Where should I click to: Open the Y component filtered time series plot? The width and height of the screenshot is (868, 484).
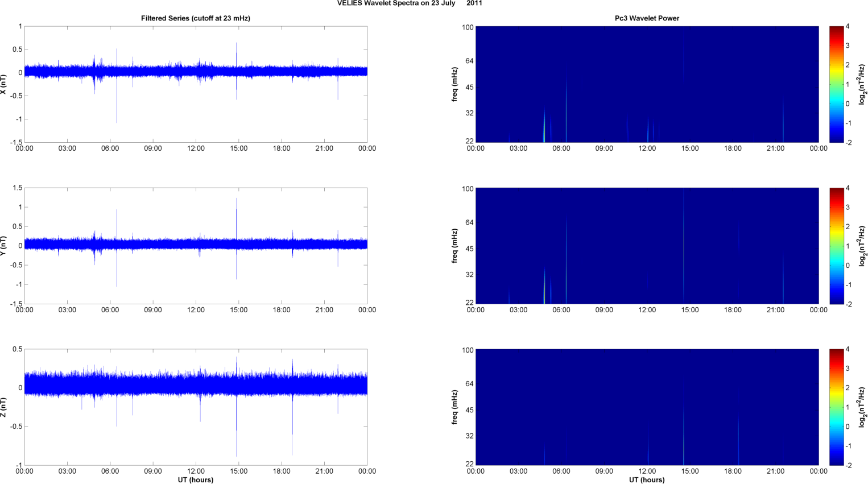point(196,246)
